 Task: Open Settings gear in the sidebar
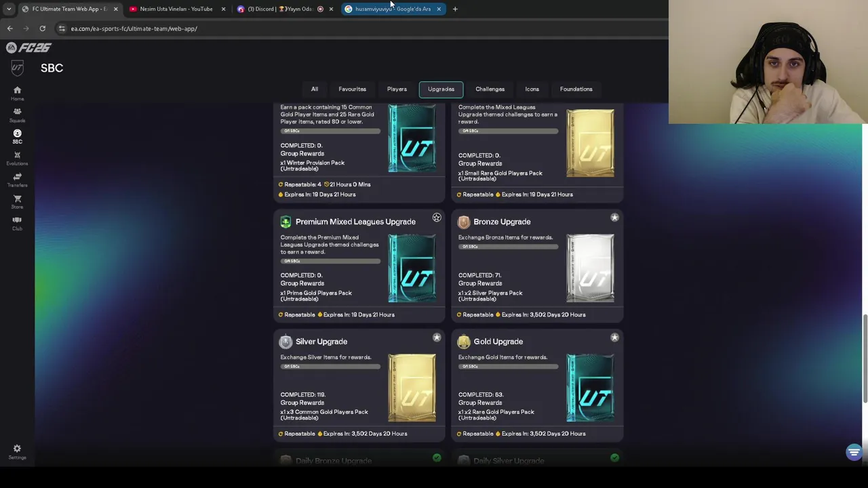pos(17,452)
